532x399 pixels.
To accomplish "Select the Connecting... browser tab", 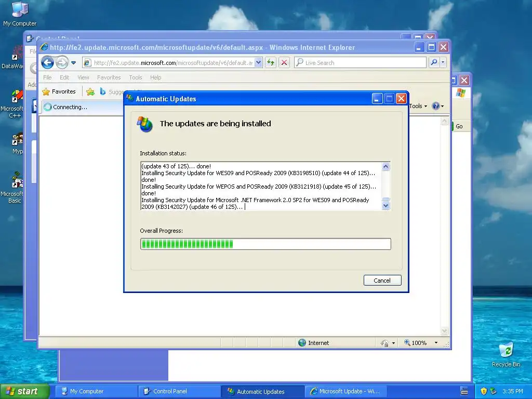I will pyautogui.click(x=83, y=107).
